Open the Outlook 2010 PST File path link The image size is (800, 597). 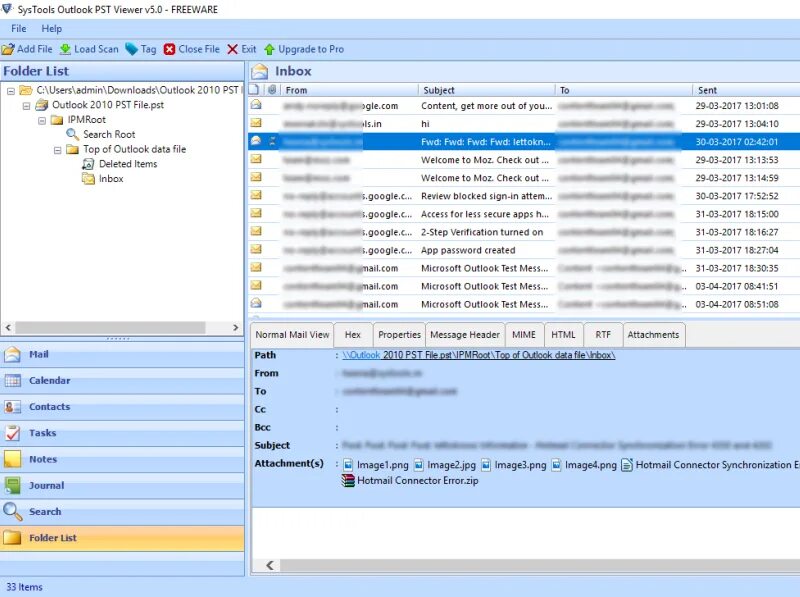[x=479, y=355]
